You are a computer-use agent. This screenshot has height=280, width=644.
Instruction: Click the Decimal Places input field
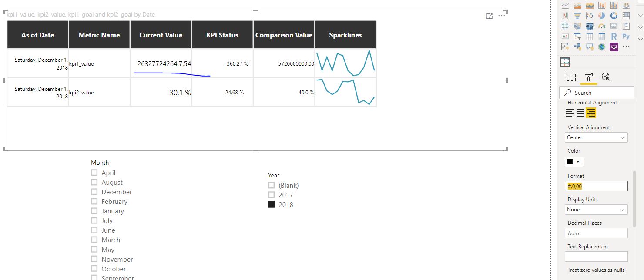596,233
